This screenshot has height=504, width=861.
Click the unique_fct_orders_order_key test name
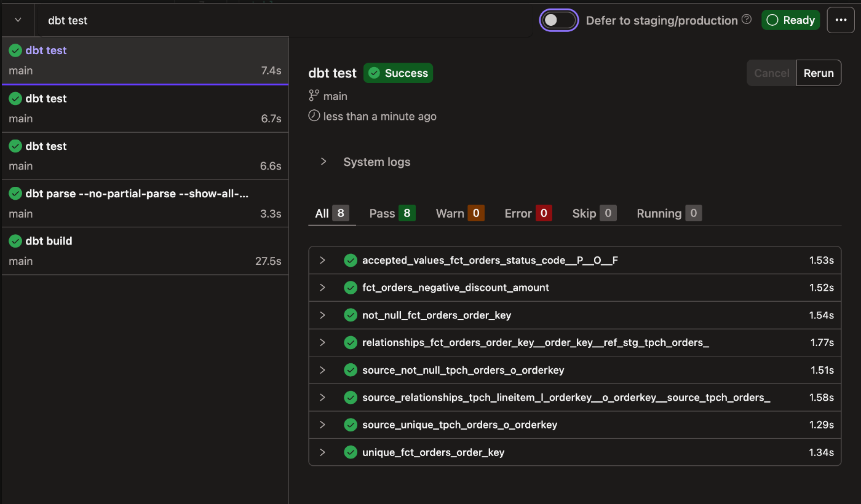(434, 452)
